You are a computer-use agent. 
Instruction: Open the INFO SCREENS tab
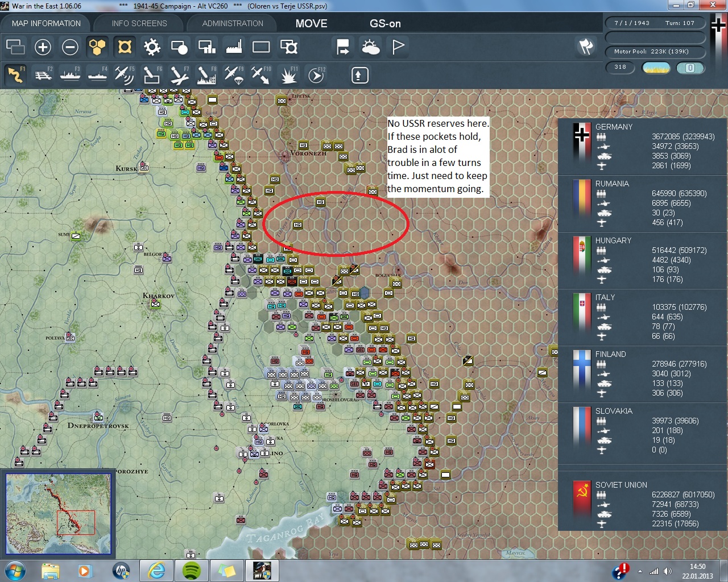(139, 23)
